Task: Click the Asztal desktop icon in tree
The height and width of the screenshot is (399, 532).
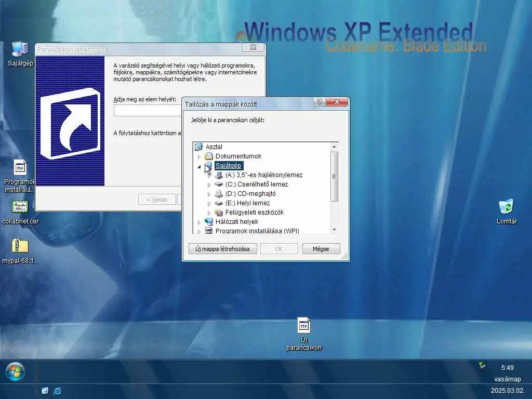Action: pyautogui.click(x=198, y=147)
